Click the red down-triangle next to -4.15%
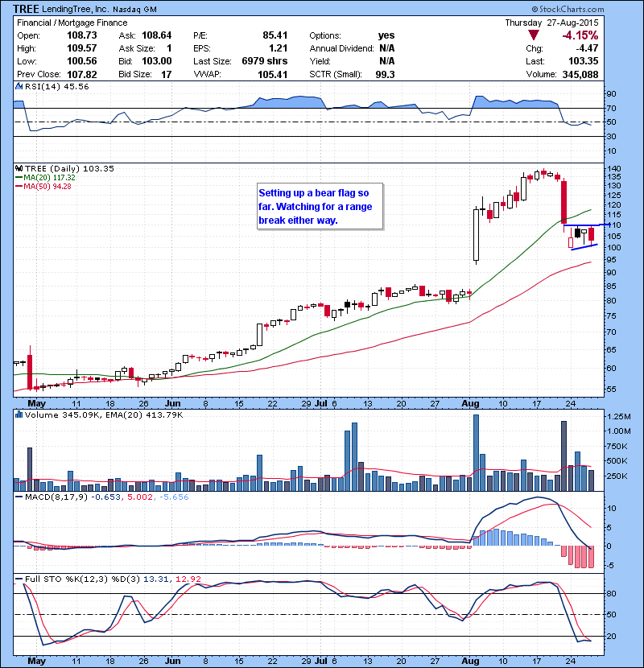 point(533,35)
